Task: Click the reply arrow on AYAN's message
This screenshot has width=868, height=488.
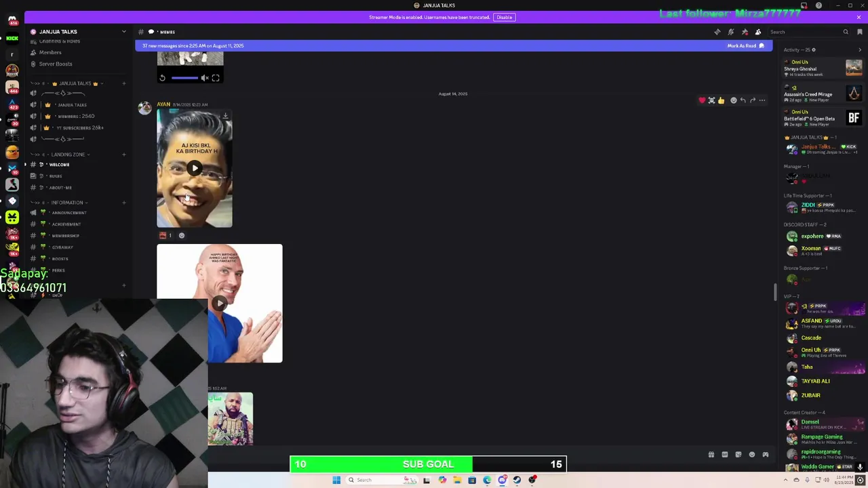Action: 743,100
